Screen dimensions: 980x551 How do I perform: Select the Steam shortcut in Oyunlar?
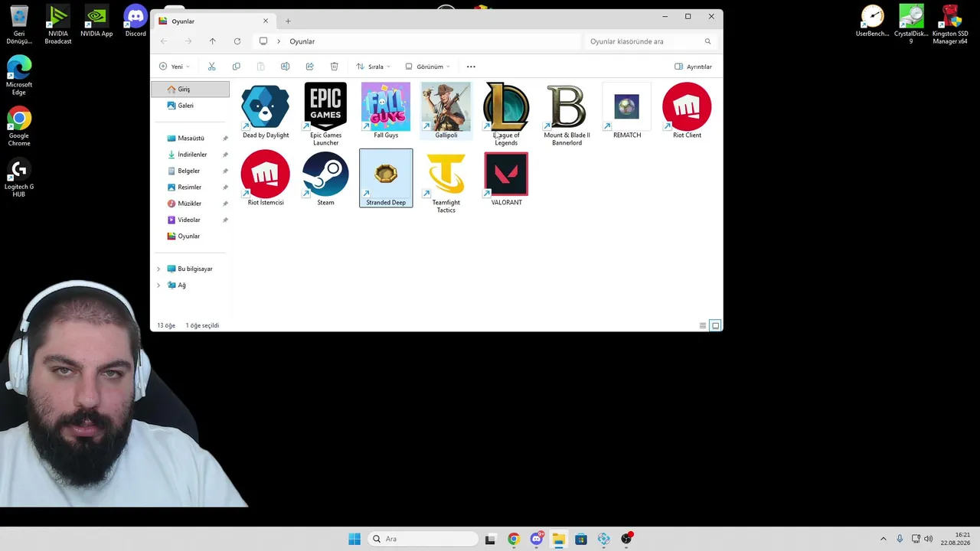point(325,179)
